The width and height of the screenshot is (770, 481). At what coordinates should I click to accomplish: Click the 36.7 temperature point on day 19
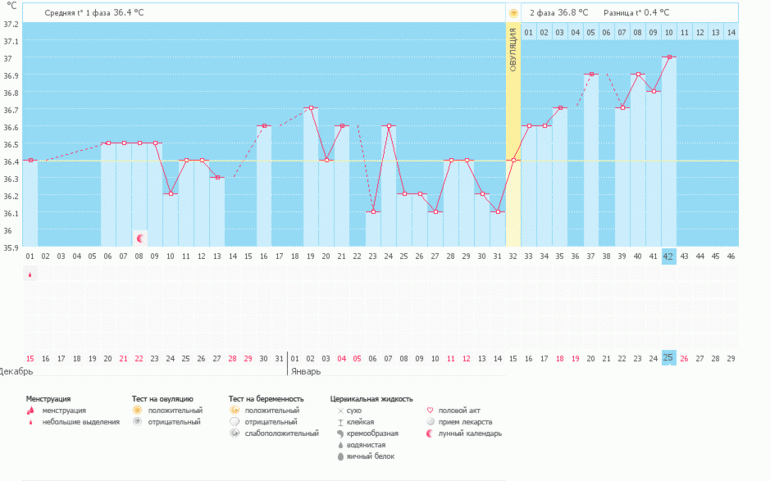pos(311,108)
